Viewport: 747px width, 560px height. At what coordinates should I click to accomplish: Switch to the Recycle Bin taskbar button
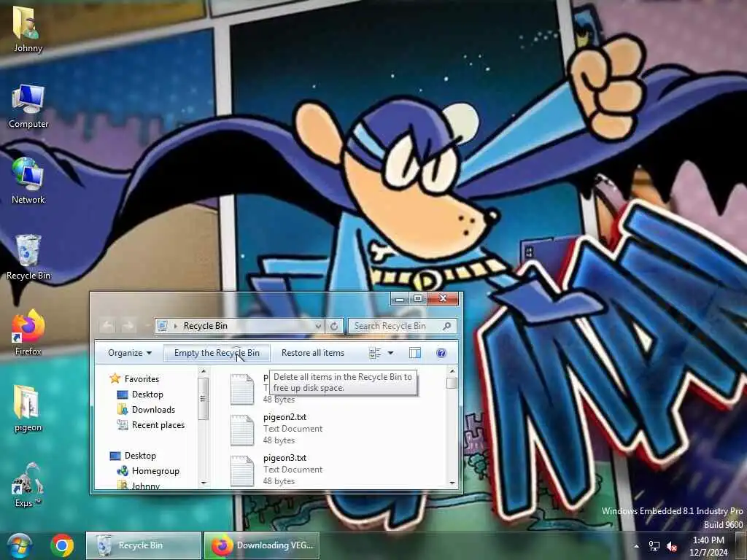click(x=144, y=545)
